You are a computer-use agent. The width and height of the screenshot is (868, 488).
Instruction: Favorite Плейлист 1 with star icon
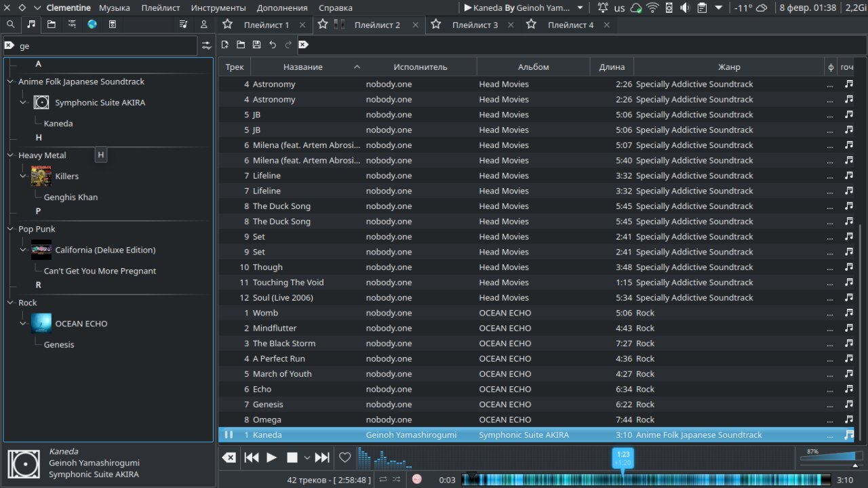228,24
